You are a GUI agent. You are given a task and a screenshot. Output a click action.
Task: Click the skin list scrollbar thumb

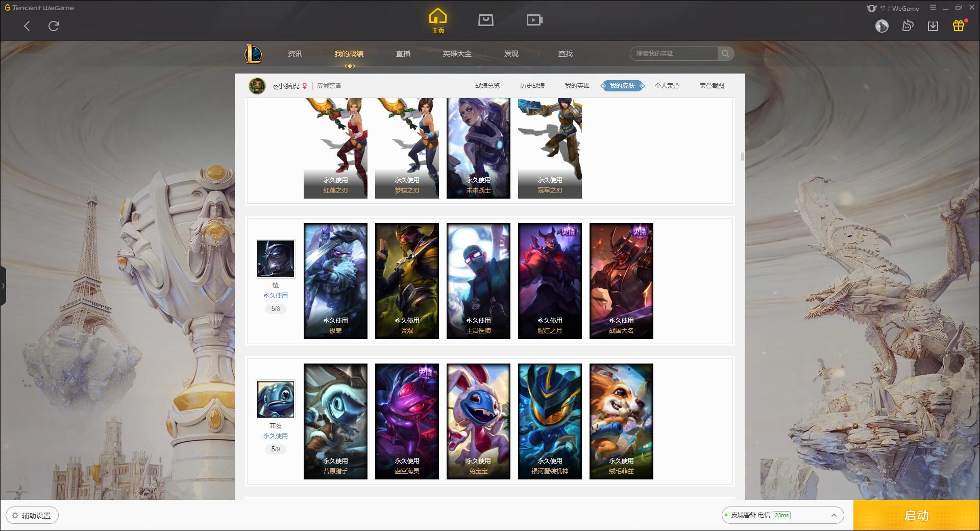[x=742, y=156]
